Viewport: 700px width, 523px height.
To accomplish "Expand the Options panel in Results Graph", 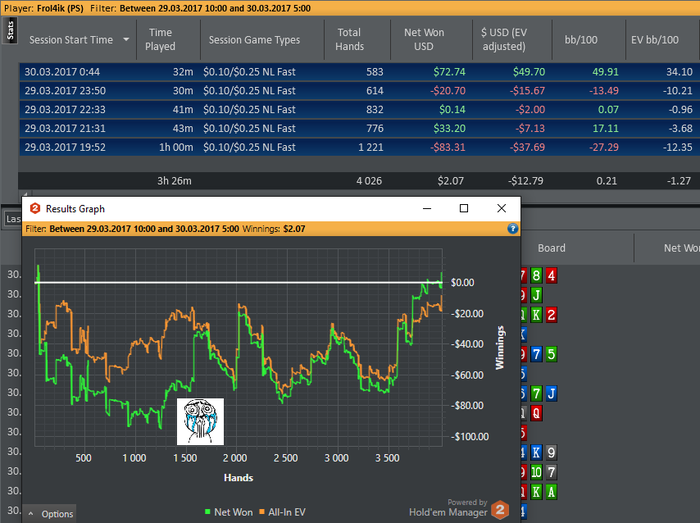I will [50, 514].
